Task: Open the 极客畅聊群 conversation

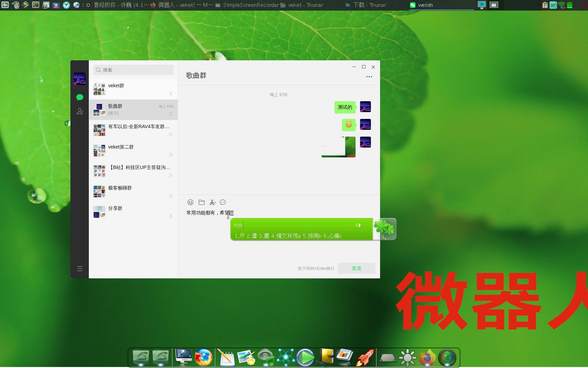Action: pyautogui.click(x=133, y=191)
